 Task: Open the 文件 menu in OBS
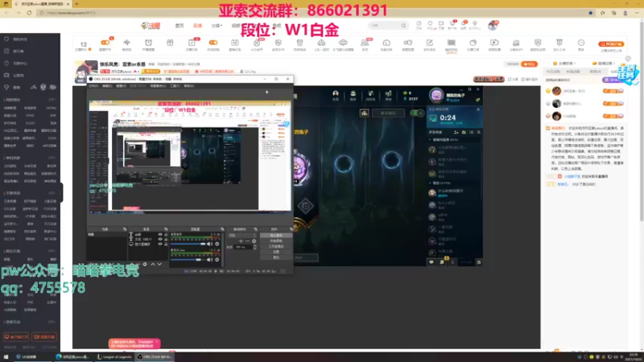pyautogui.click(x=93, y=86)
